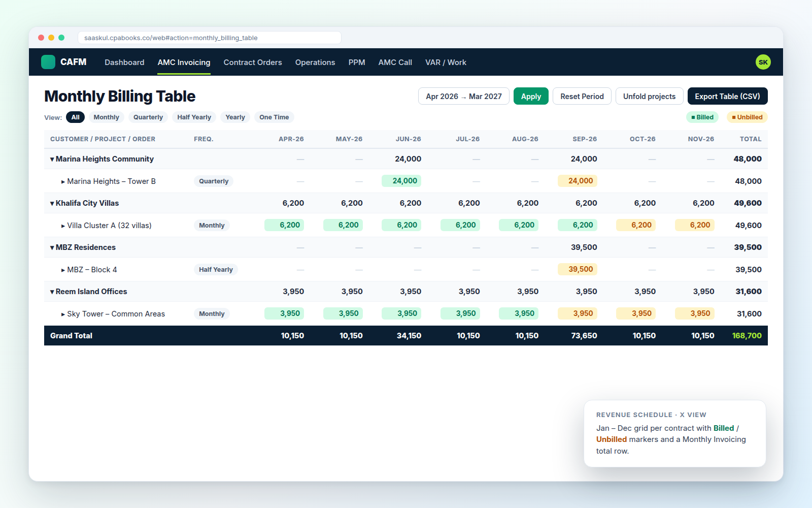Viewport: 812px width, 508px height.
Task: Collapse the Khalifa City Villas group
Action: [x=52, y=203]
